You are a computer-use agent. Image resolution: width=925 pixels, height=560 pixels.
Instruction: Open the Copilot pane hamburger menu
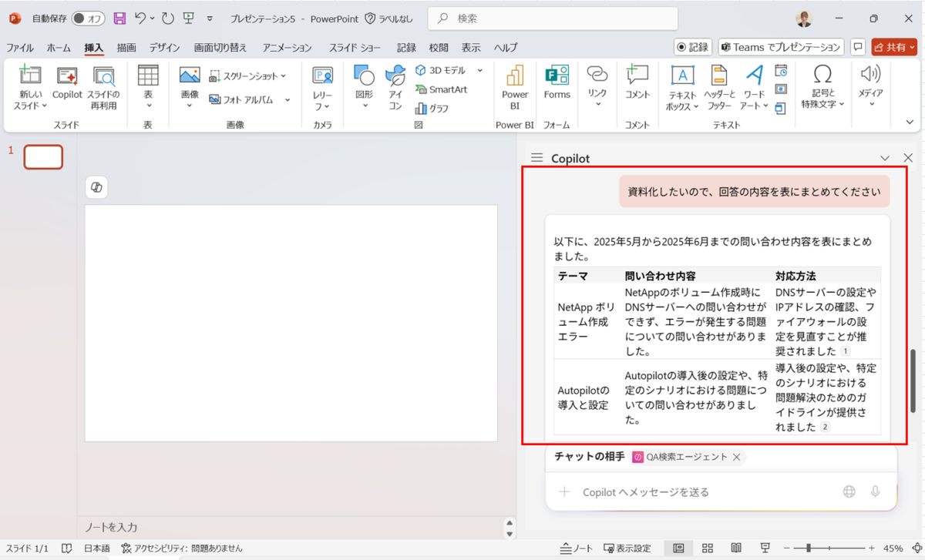tap(537, 158)
